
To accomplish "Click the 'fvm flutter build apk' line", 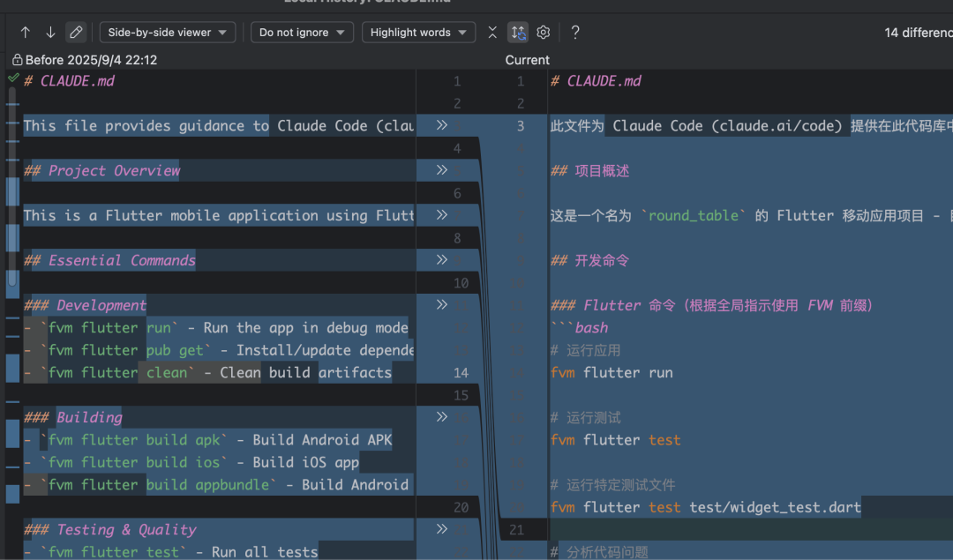I will 208,440.
